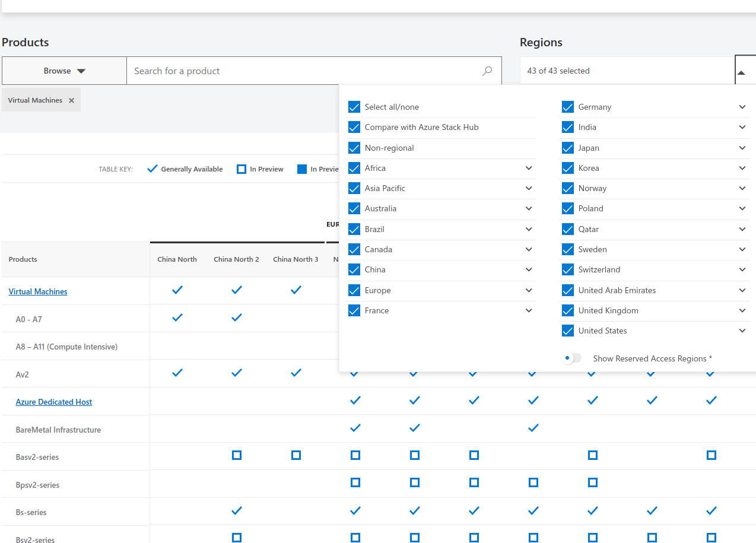Click the China North column header
The image size is (756, 543).
tap(177, 259)
